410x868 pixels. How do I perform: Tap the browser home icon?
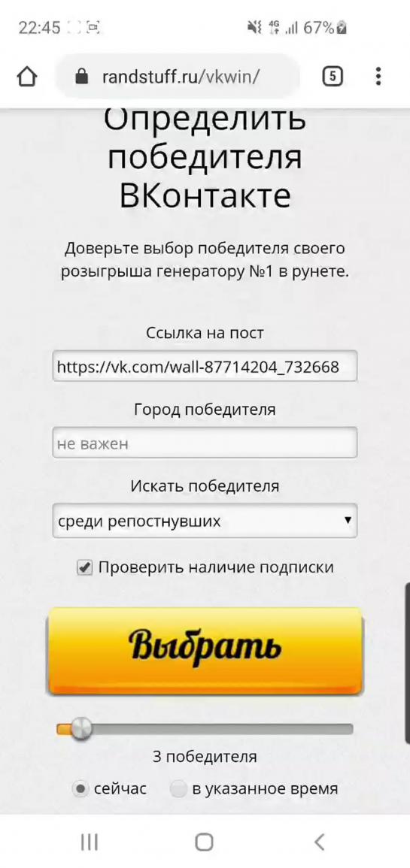[28, 77]
